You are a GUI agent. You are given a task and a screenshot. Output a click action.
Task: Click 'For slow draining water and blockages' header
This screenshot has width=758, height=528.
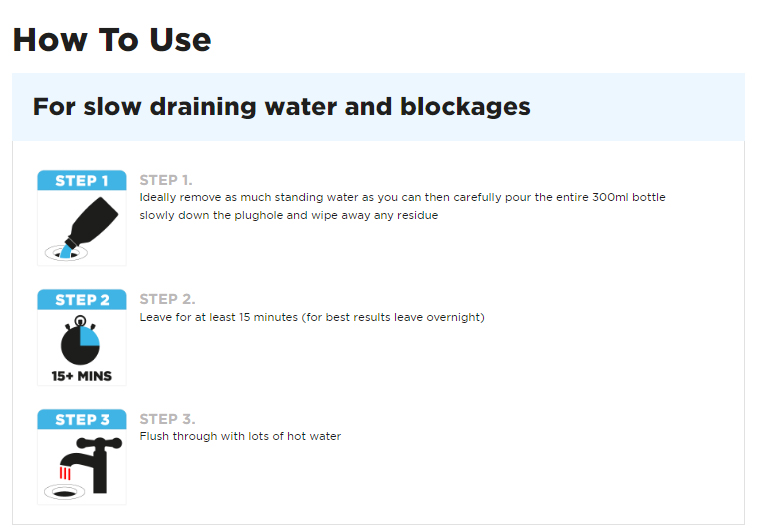[281, 107]
